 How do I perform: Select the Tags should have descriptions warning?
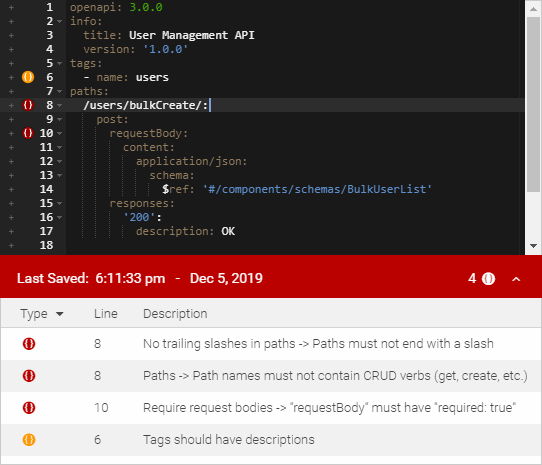pyautogui.click(x=228, y=440)
